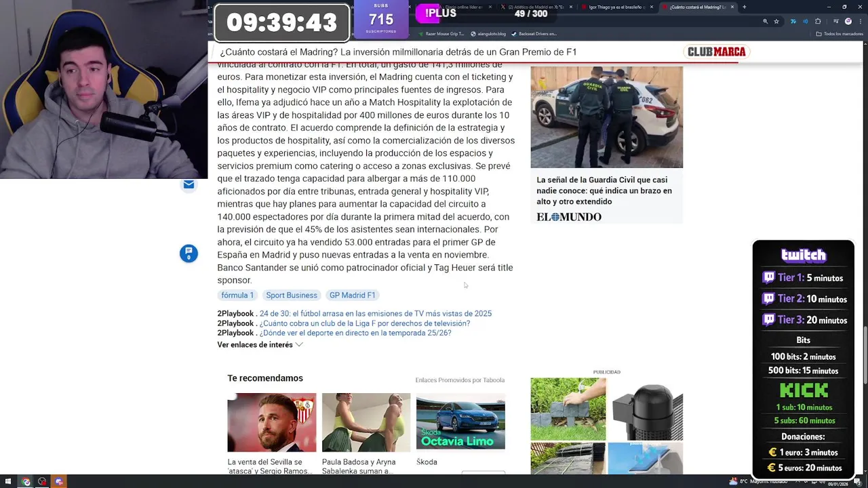Open the browser extensions puzzle icon
This screenshot has width=868, height=488.
point(818,21)
